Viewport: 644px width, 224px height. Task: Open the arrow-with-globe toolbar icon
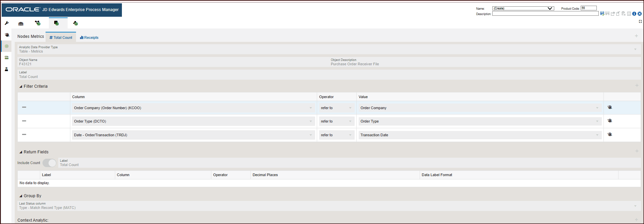click(75, 23)
